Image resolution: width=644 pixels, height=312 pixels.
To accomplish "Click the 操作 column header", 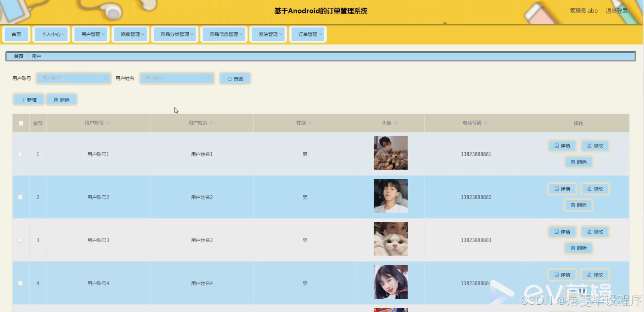I will [579, 123].
